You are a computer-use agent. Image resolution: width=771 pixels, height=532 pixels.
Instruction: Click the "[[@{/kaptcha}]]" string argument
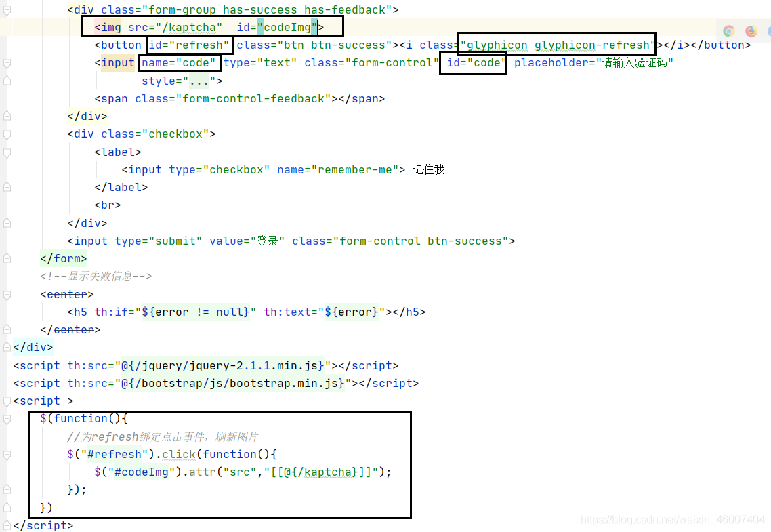point(321,472)
